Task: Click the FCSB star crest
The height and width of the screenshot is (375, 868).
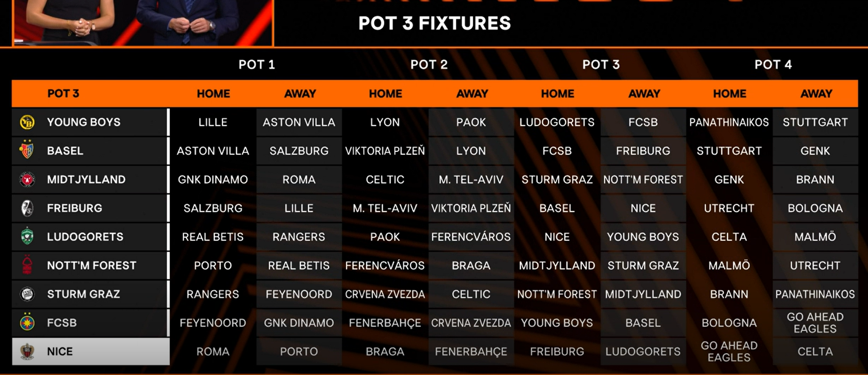Action: [x=27, y=322]
